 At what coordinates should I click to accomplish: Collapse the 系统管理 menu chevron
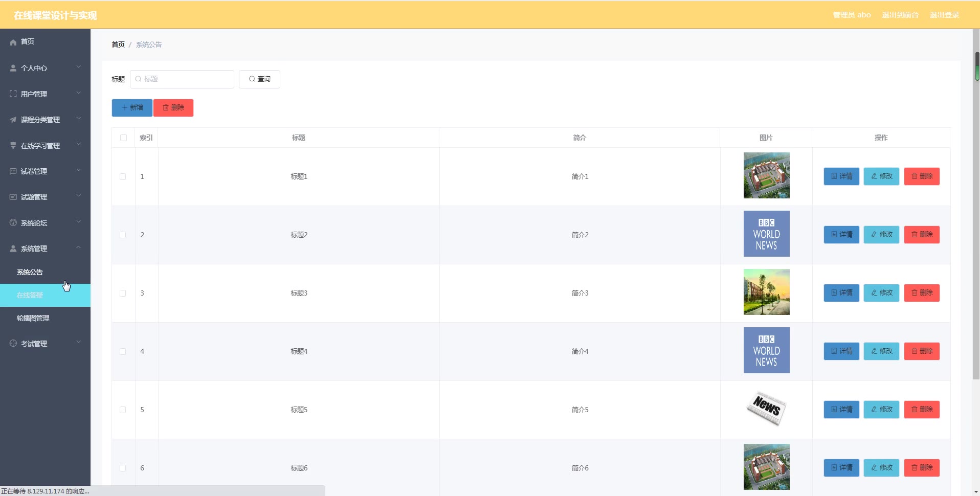(79, 248)
